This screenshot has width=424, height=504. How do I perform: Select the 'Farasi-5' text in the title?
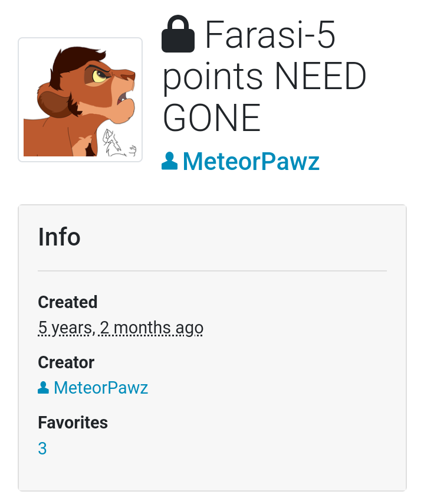270,34
